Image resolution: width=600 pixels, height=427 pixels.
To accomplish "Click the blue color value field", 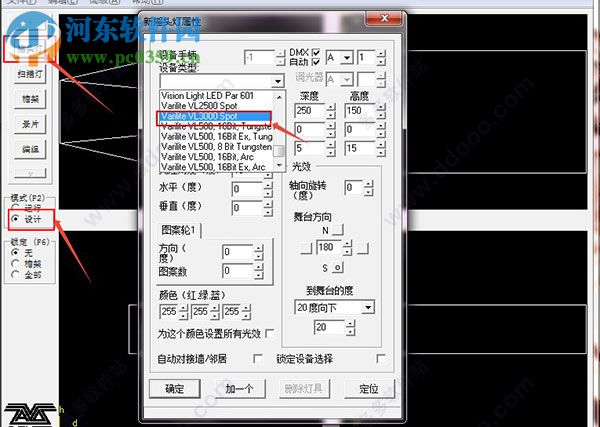I will point(232,312).
